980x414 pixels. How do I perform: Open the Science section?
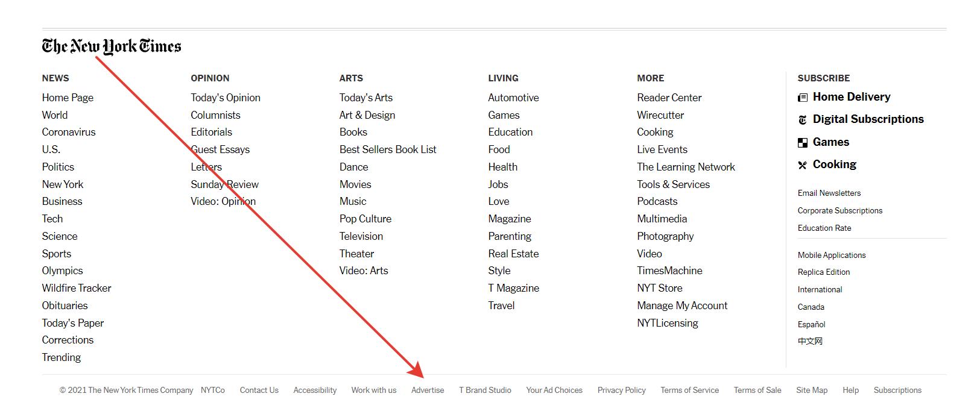[60, 236]
